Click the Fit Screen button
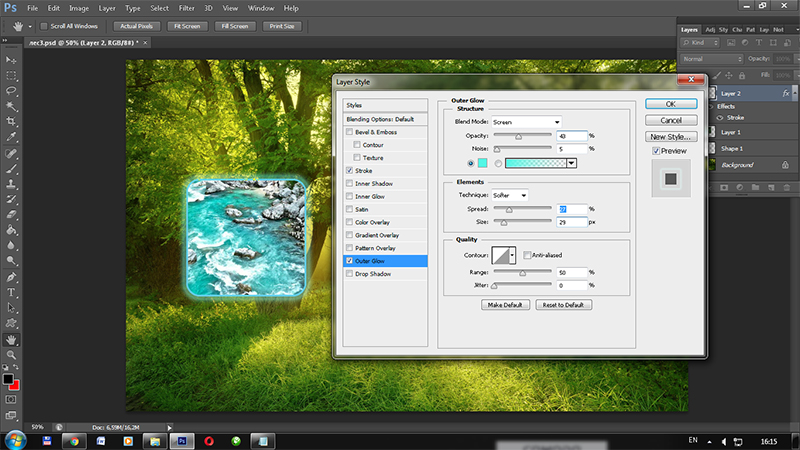The height and width of the screenshot is (450, 800). coord(187,26)
